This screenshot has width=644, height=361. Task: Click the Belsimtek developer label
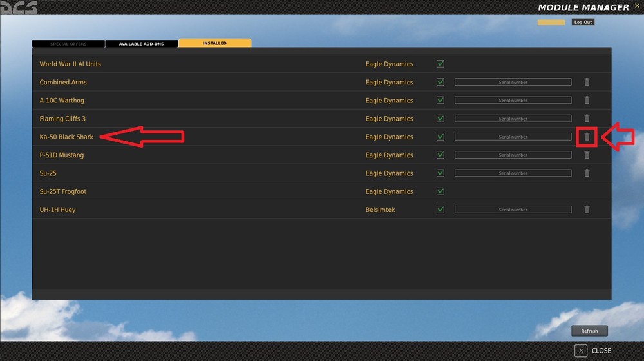tap(380, 210)
